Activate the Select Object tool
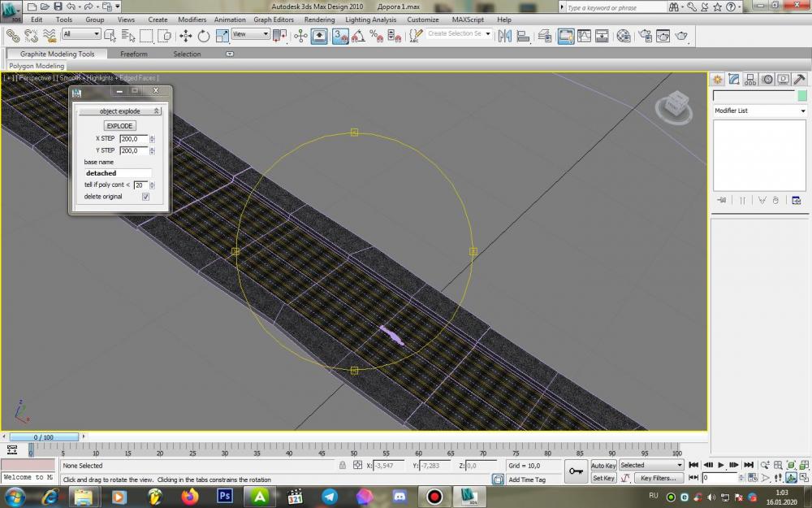 (110, 36)
